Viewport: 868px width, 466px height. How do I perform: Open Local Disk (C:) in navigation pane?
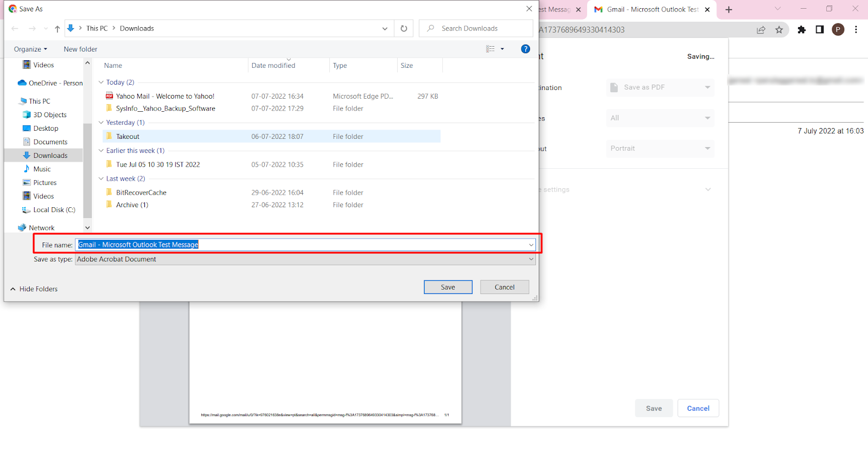pos(49,210)
